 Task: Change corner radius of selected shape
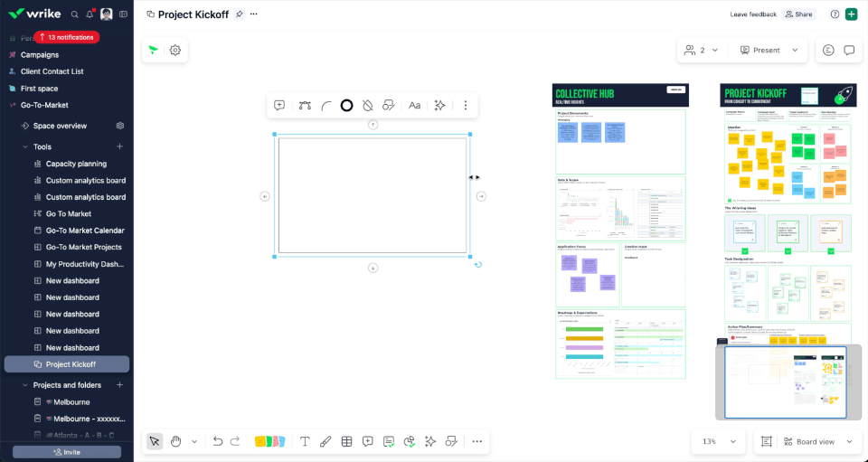(x=326, y=105)
